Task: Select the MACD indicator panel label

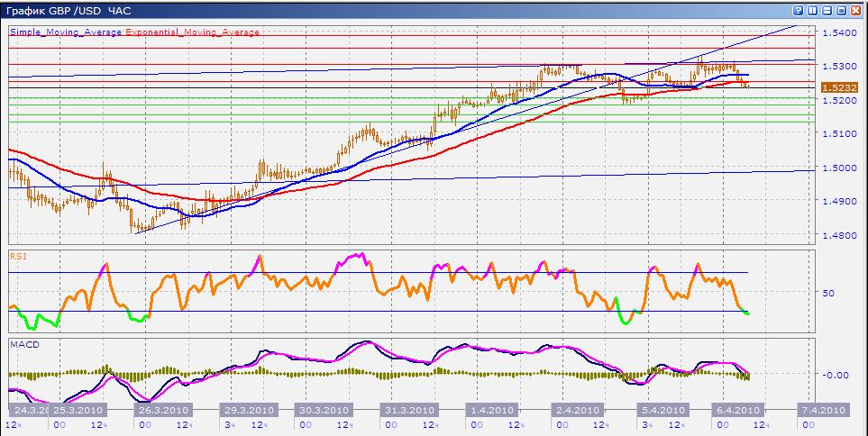Action: pos(22,343)
